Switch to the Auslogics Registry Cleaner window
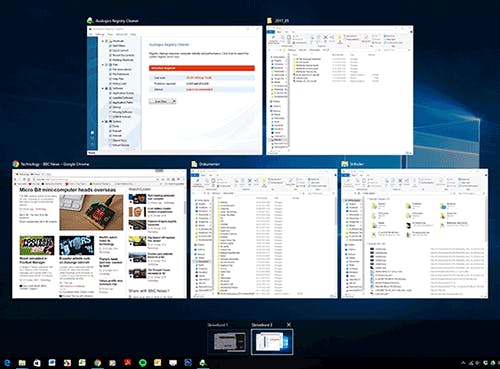This screenshot has width=500, height=369. [x=175, y=90]
